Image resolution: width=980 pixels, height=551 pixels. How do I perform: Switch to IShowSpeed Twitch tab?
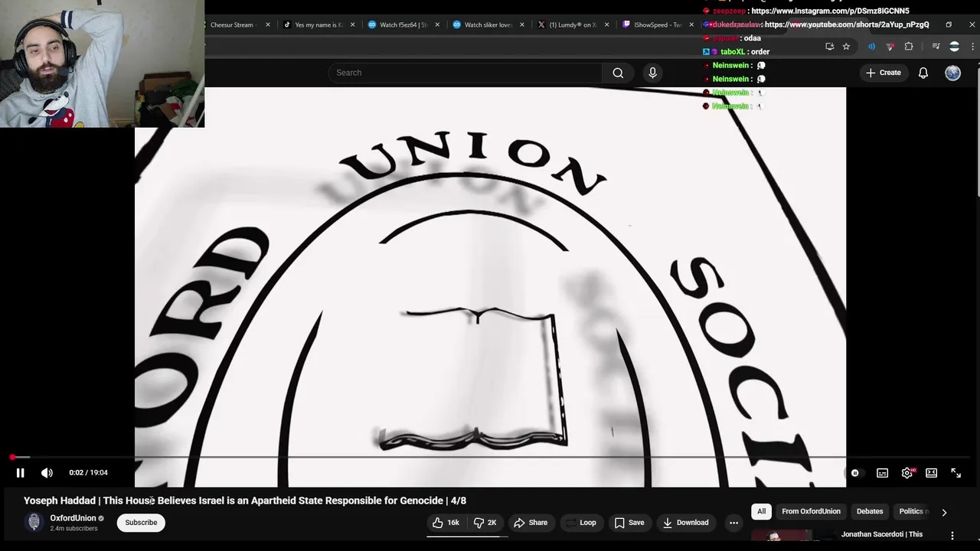click(657, 24)
